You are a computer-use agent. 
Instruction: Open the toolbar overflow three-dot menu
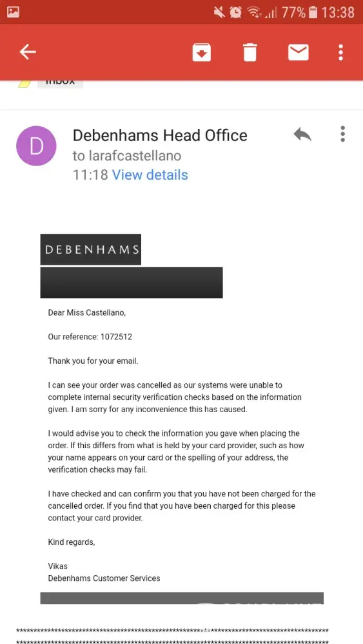point(340,52)
